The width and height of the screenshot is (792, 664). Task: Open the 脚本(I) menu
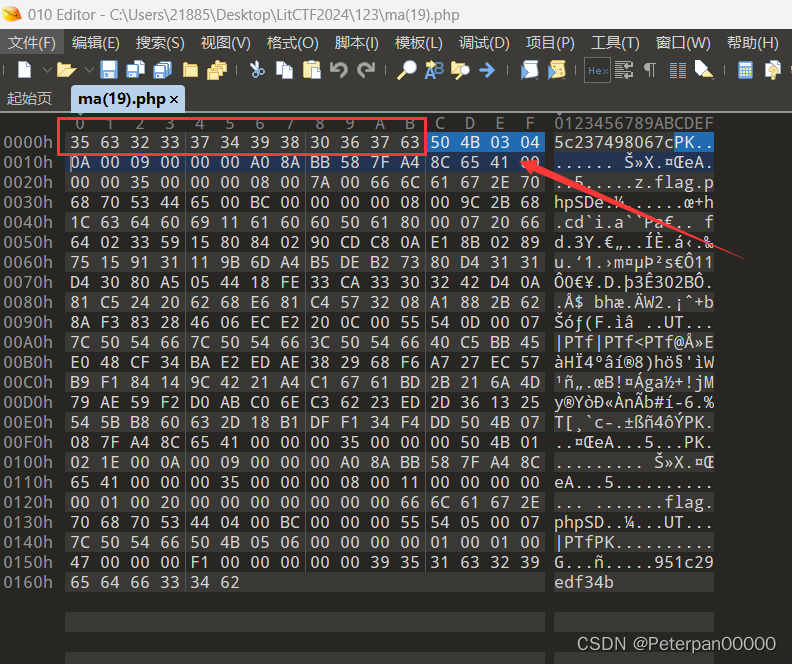(357, 42)
